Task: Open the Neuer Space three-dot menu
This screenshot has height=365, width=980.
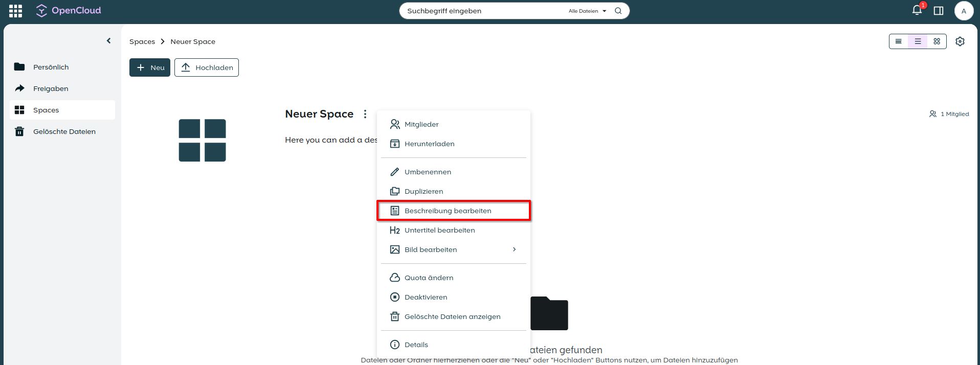Action: [365, 114]
